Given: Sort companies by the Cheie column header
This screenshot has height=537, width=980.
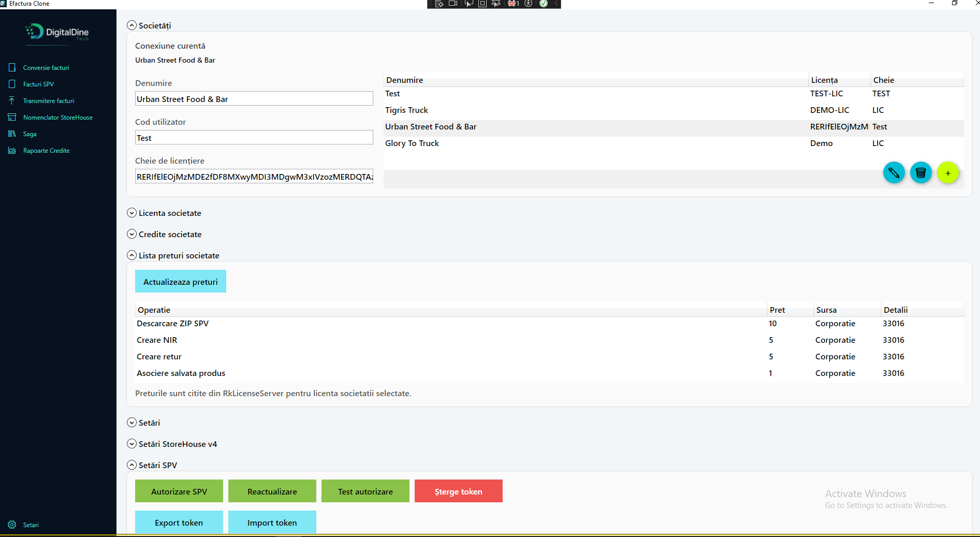Looking at the screenshot, I should click(917, 80).
